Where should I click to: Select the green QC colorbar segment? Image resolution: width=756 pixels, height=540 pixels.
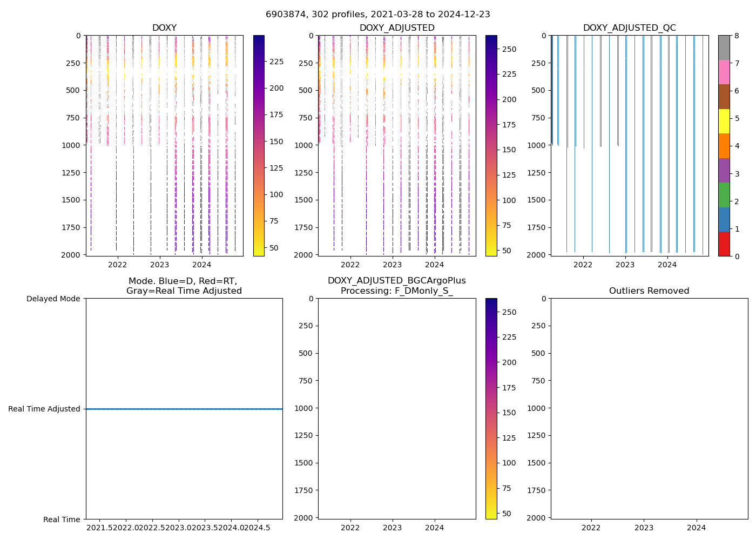click(724, 194)
